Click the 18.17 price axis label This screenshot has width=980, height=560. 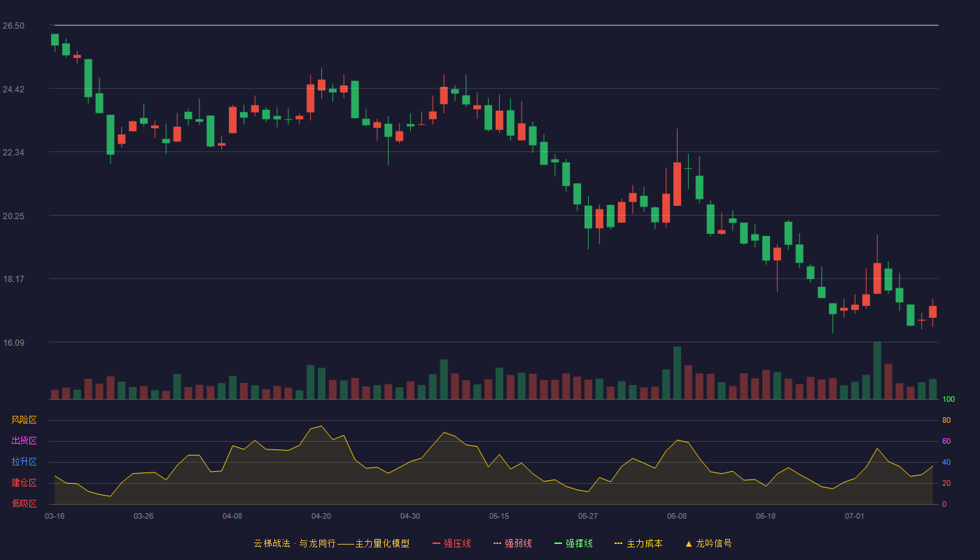click(x=13, y=279)
